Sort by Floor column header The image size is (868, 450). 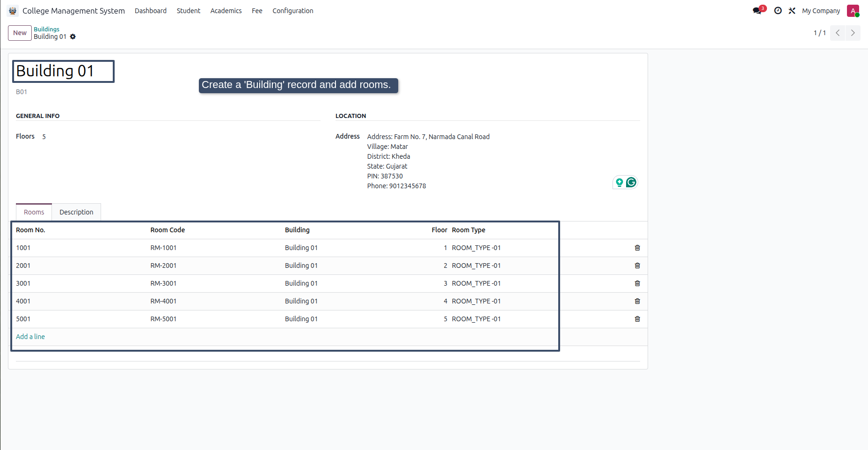[439, 230]
